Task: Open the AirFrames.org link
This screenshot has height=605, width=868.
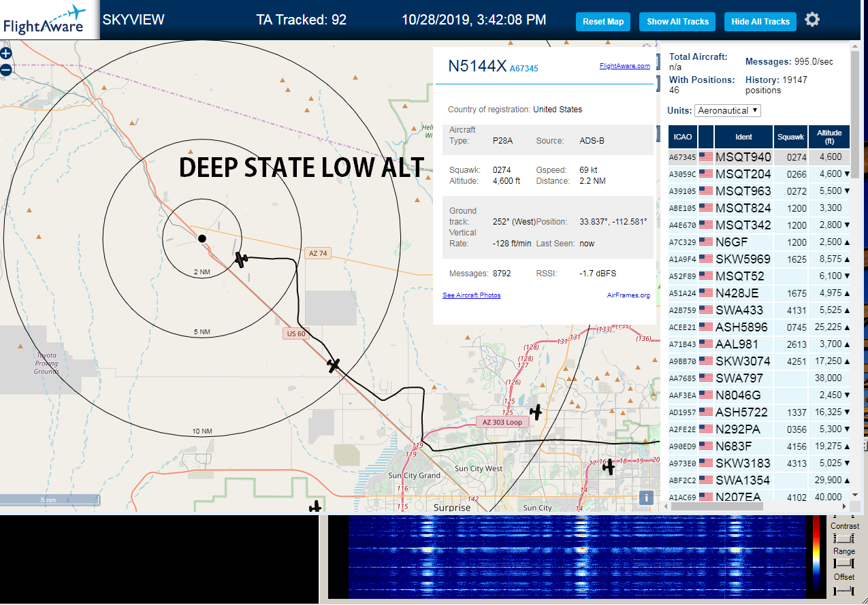Action: point(628,295)
